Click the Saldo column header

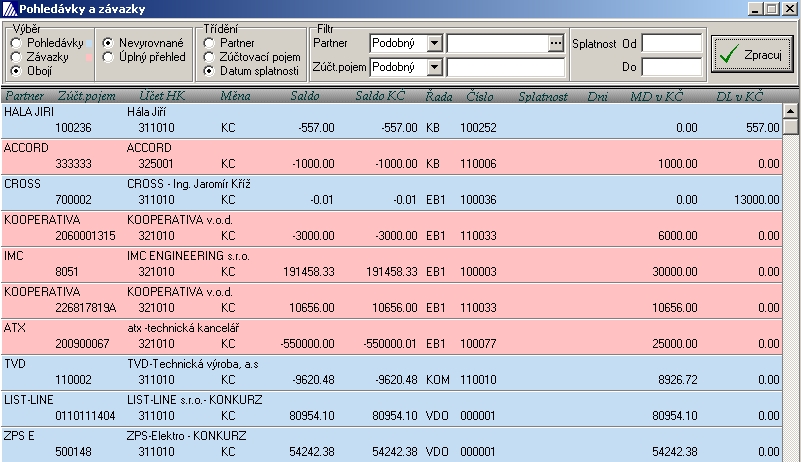coord(305,96)
